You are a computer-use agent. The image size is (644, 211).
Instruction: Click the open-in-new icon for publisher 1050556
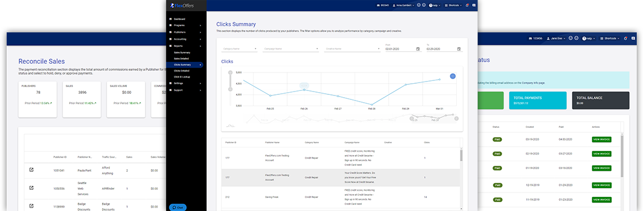click(31, 188)
